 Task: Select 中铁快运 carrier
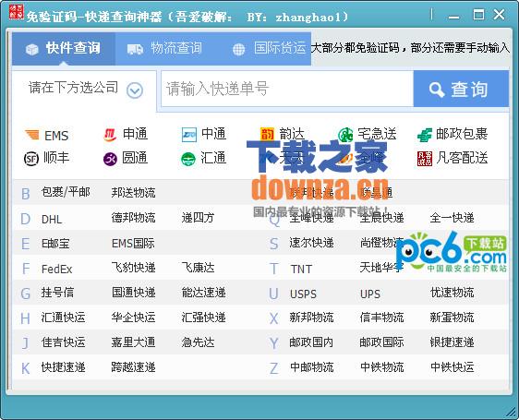(452, 367)
